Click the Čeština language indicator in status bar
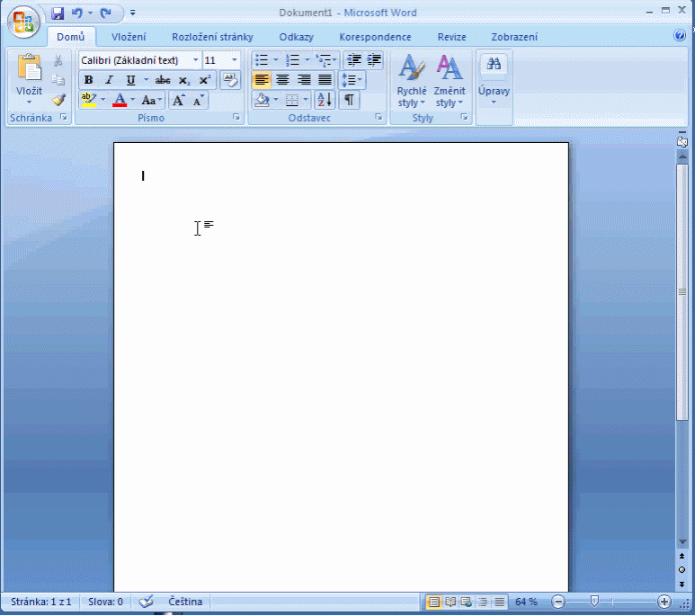 [x=185, y=602]
